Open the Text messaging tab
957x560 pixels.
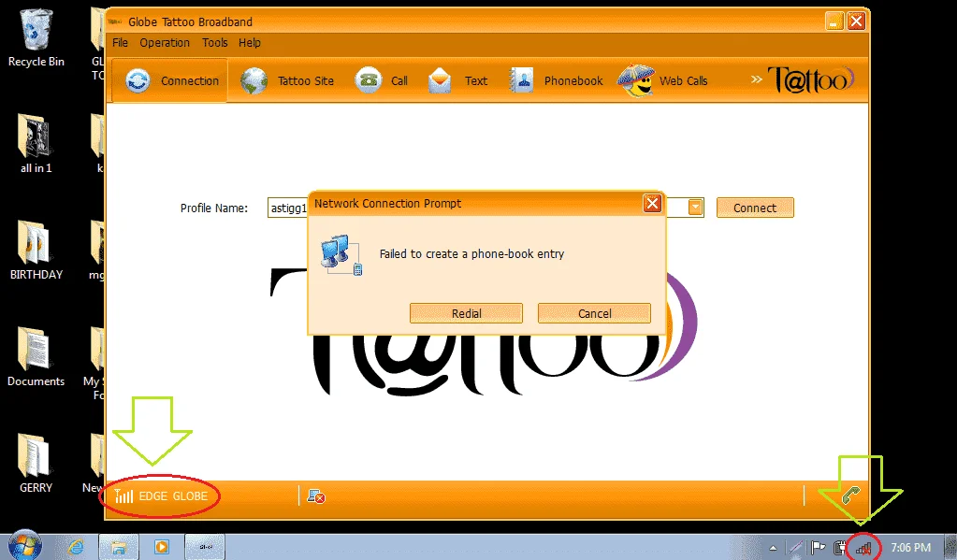[457, 80]
